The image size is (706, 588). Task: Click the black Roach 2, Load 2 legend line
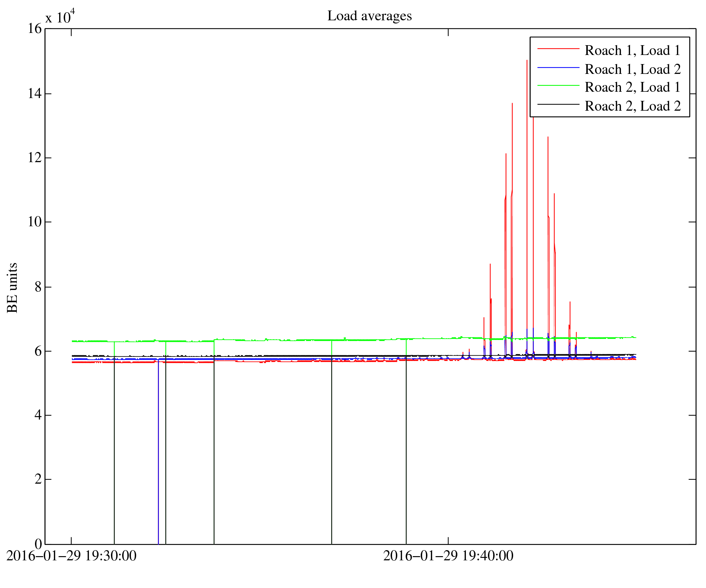pyautogui.click(x=558, y=104)
